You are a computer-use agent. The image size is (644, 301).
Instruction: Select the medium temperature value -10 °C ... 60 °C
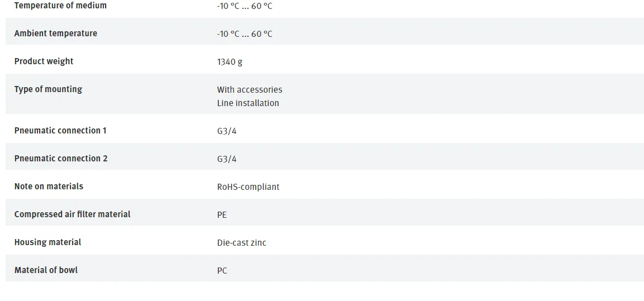[x=245, y=6]
